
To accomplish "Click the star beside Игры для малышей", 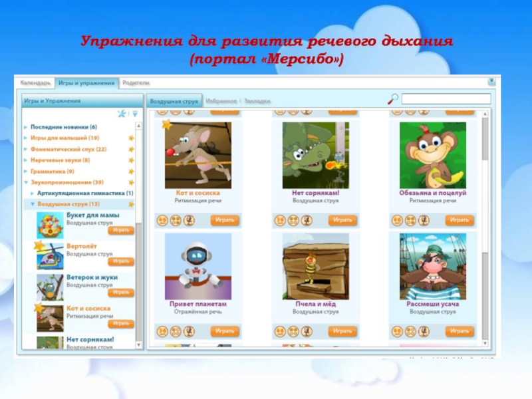I will tap(131, 138).
